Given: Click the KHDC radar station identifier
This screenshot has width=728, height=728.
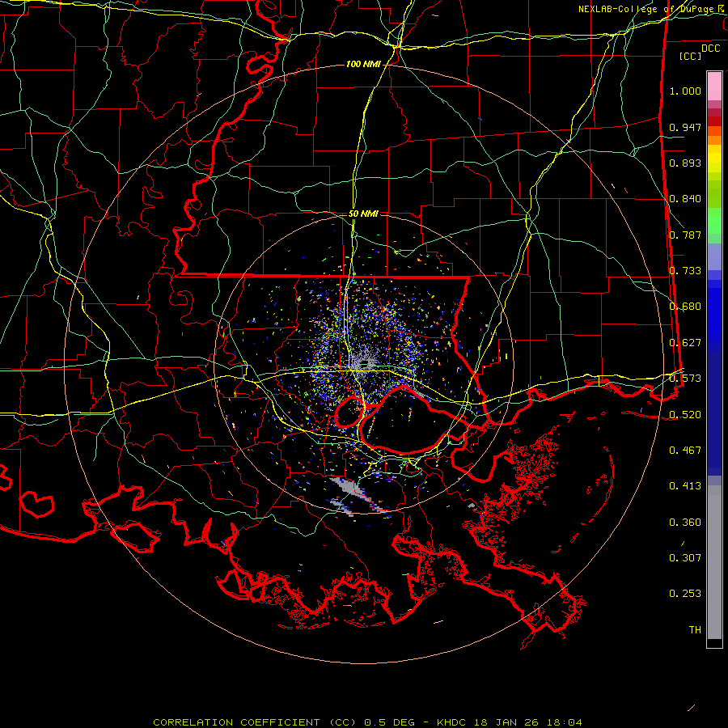Looking at the screenshot, I should pyautogui.click(x=453, y=722).
